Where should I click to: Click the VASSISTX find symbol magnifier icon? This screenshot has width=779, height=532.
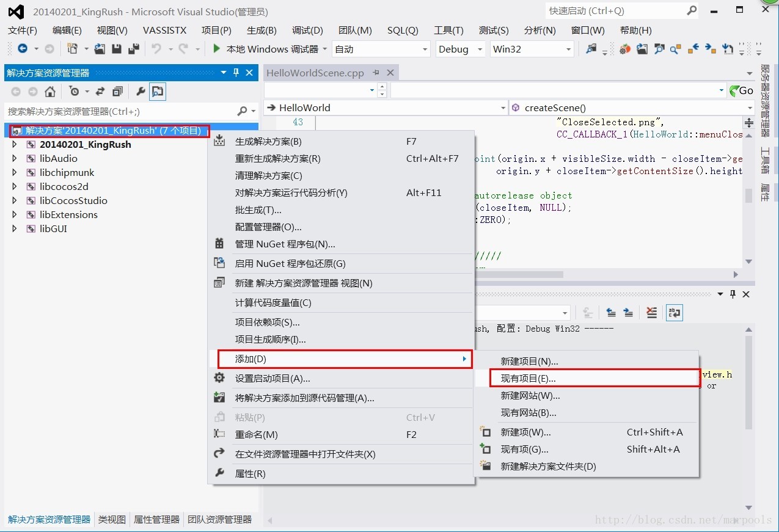click(659, 49)
